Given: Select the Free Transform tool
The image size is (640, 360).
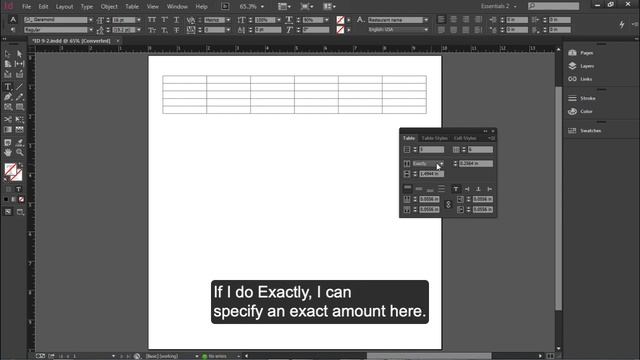Looking at the screenshot, I should [19, 119].
